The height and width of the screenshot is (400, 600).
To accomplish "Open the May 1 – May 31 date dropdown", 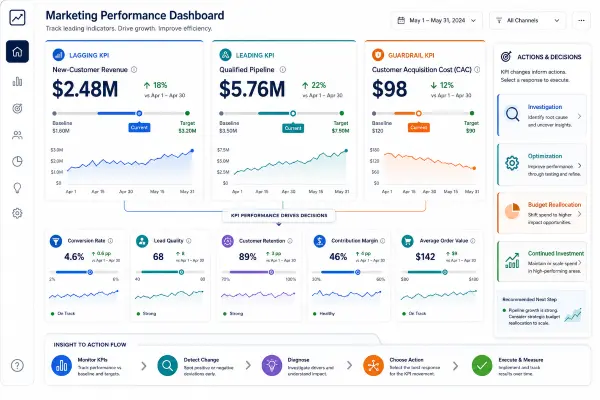I will pos(437,20).
